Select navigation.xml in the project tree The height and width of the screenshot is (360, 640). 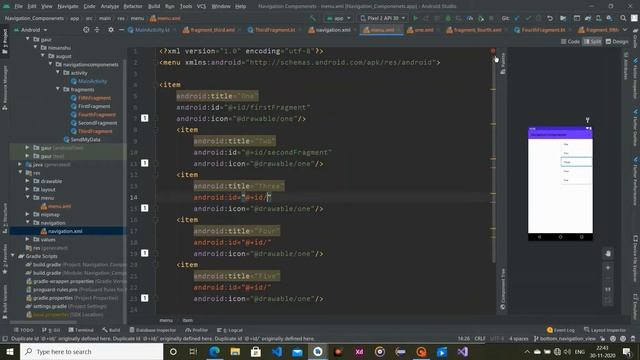click(x=65, y=231)
